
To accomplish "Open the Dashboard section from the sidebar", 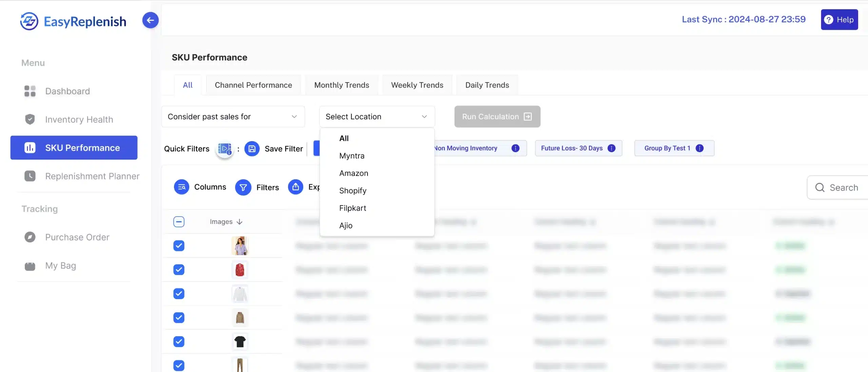I will [67, 91].
